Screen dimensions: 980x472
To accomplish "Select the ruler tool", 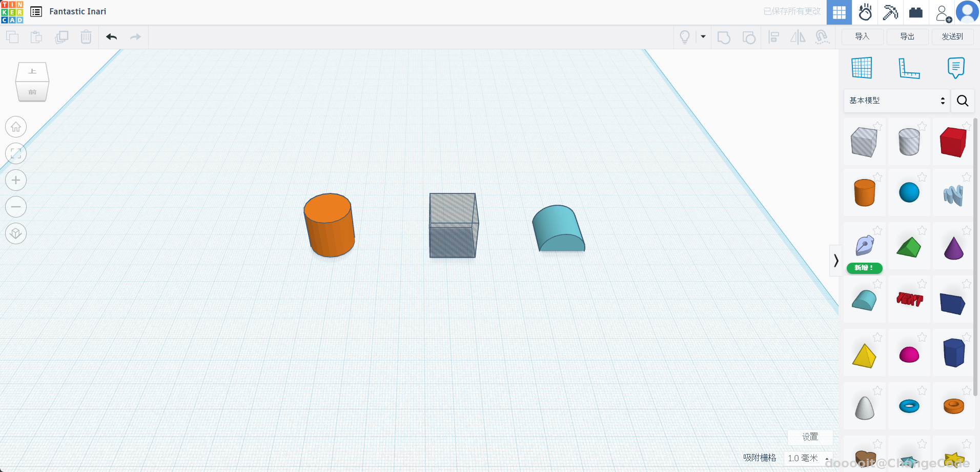I will point(909,68).
